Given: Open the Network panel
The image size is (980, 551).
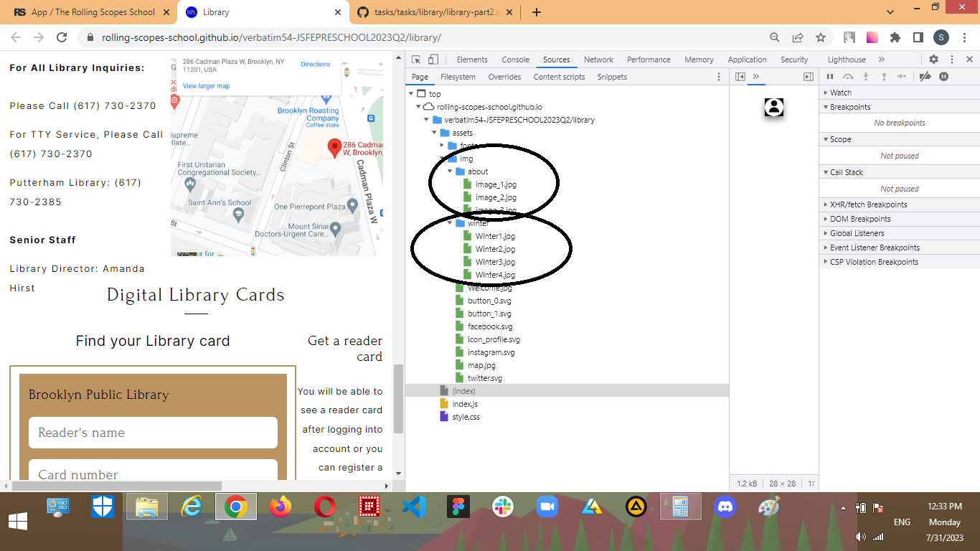Looking at the screenshot, I should [x=598, y=60].
